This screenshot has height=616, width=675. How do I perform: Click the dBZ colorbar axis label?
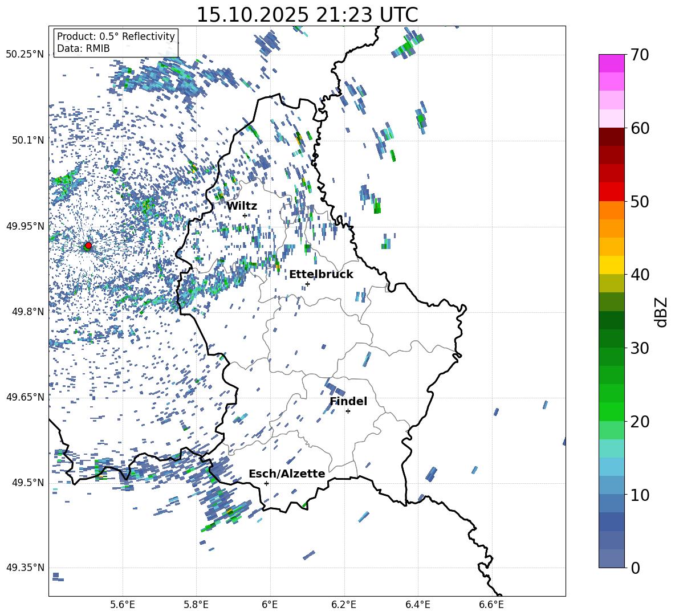[661, 312]
